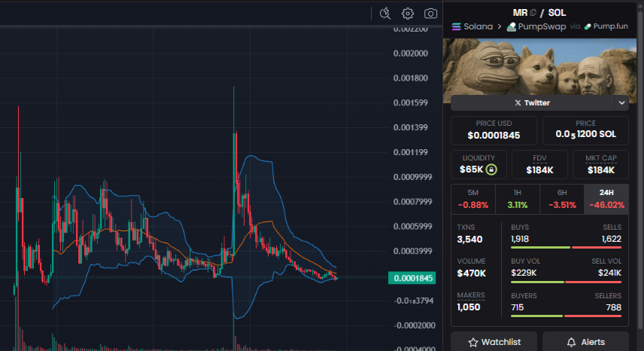Click the current price label 0.0001845 on axis

[412, 278]
